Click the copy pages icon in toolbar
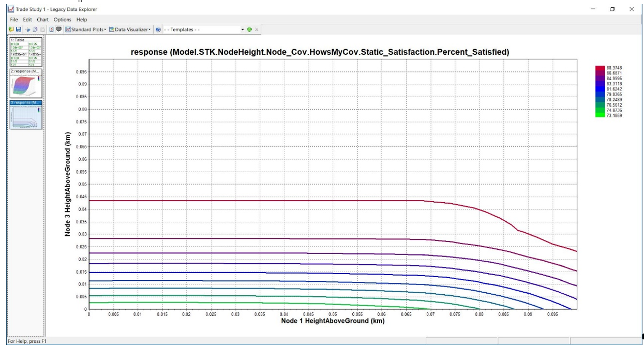The image size is (644, 346). point(35,29)
